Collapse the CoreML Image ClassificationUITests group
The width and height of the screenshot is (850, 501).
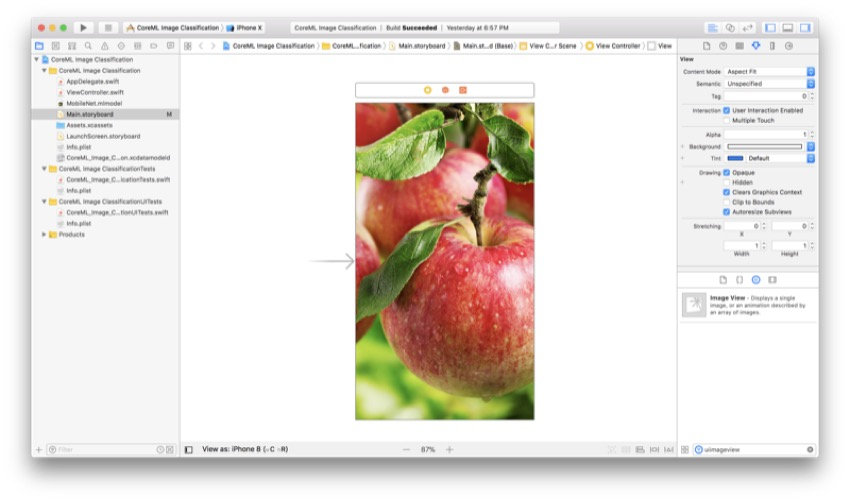[x=44, y=202]
